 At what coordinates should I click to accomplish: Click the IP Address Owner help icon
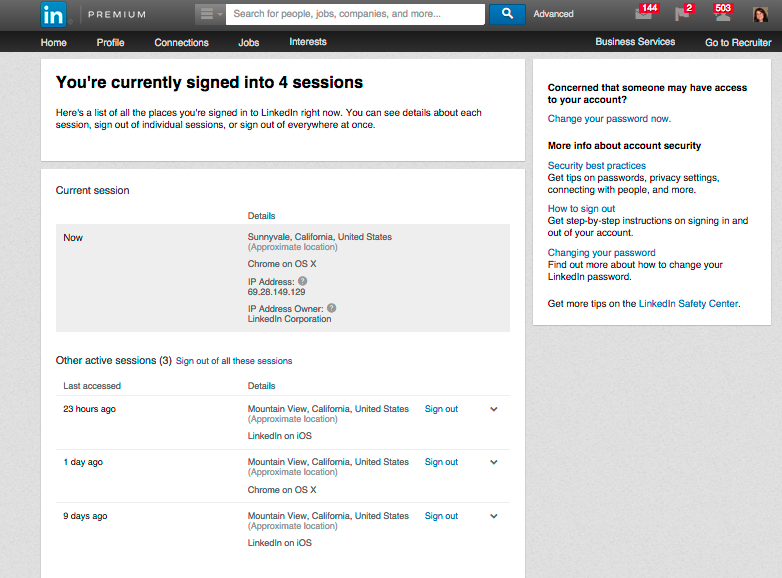point(331,309)
